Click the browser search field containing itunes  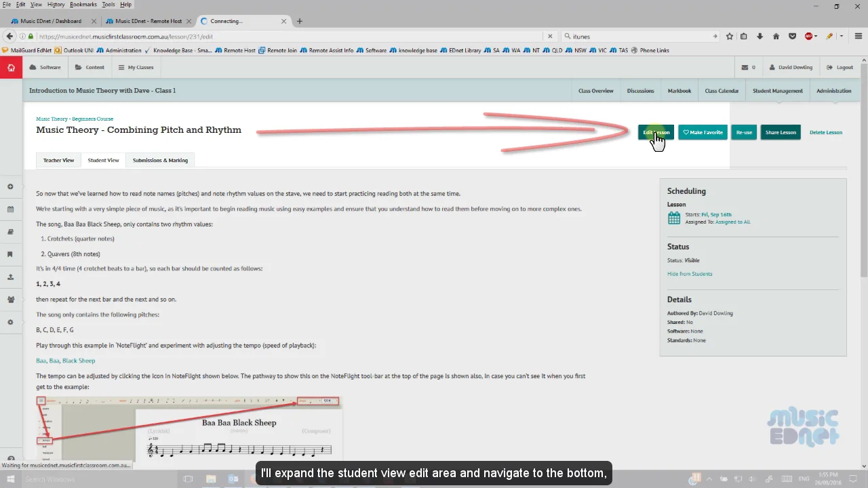(641, 37)
